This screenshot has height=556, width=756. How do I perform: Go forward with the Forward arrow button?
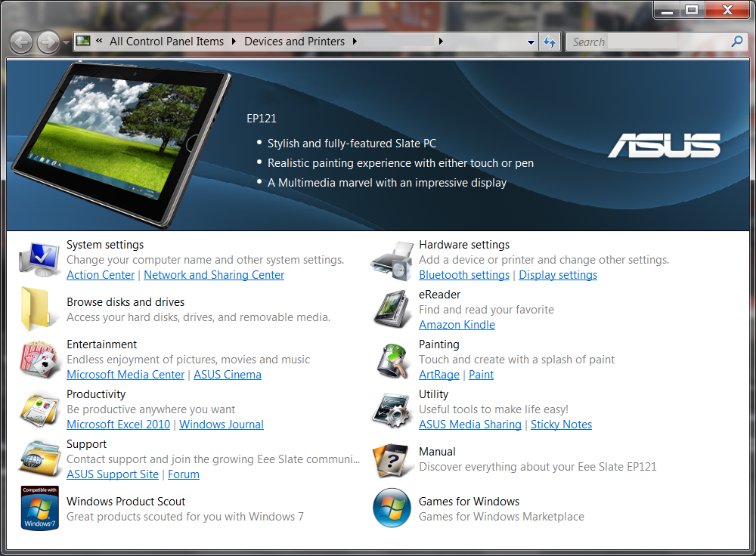[x=48, y=42]
